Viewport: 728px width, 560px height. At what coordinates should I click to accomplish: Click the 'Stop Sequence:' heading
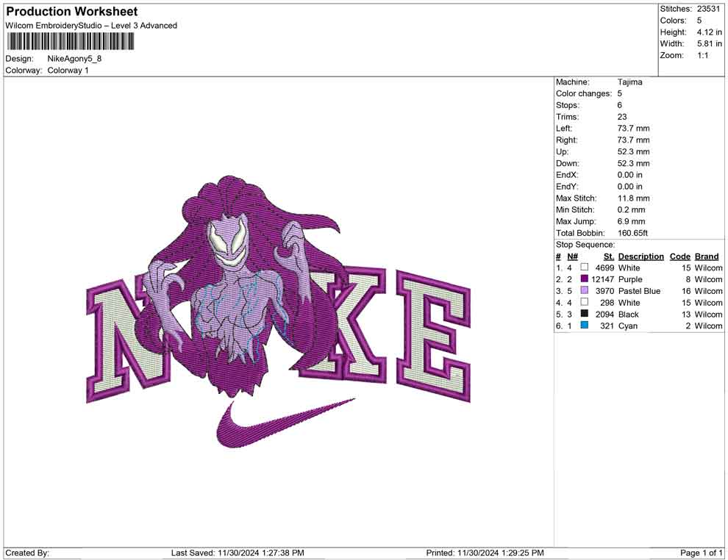(585, 245)
